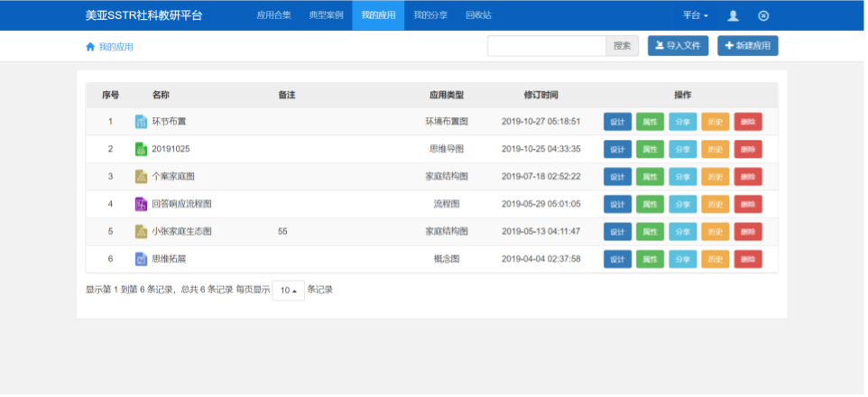Click 历史 button for 回答响应流程图
Image resolution: width=868 pixels, height=397 pixels.
(x=716, y=204)
